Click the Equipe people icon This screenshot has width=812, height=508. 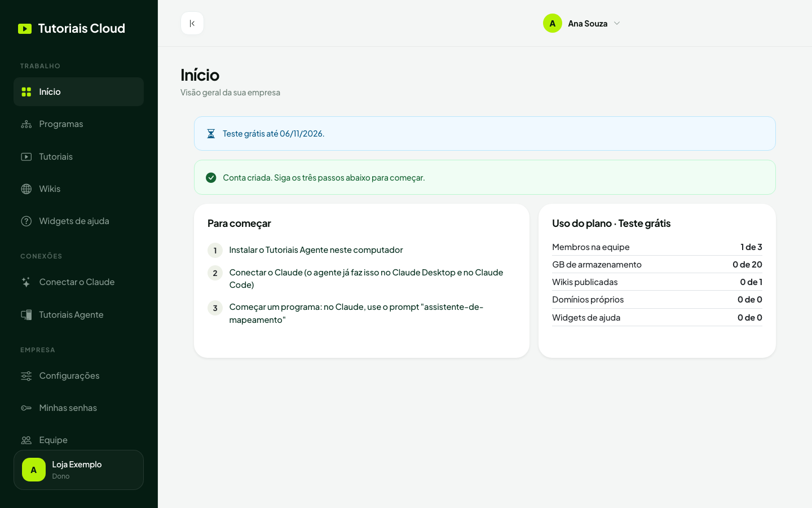(27, 440)
